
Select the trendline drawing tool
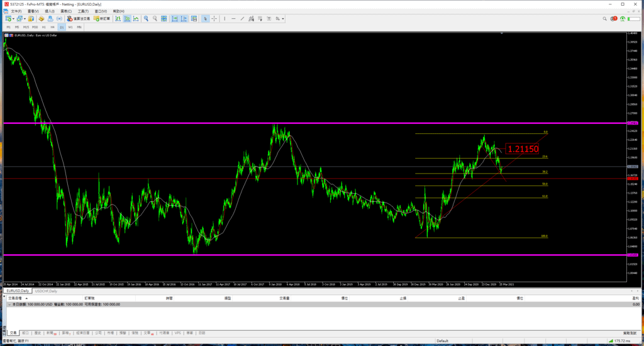pos(242,18)
